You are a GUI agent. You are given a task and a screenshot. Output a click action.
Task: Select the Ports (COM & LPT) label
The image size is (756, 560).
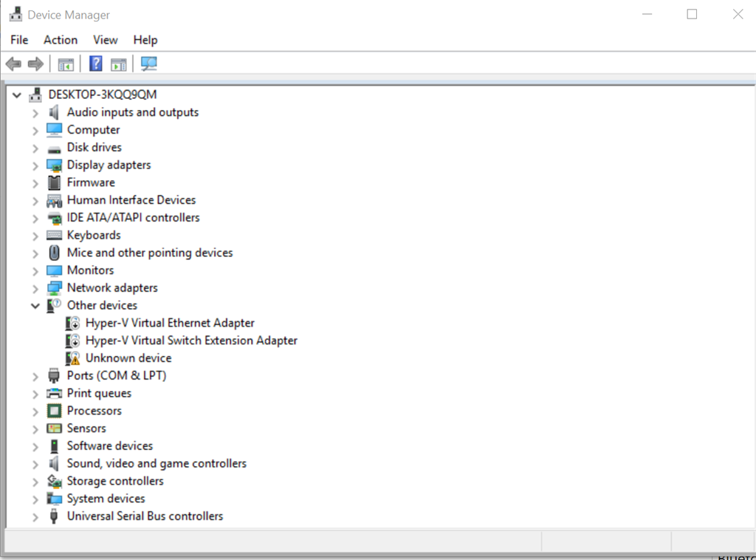(x=116, y=376)
